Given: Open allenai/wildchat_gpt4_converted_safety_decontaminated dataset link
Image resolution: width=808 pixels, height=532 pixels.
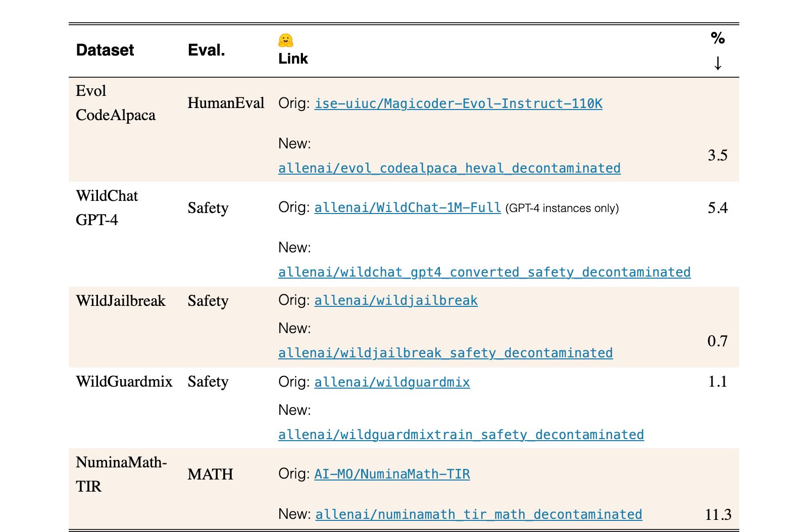Looking at the screenshot, I should point(484,272).
